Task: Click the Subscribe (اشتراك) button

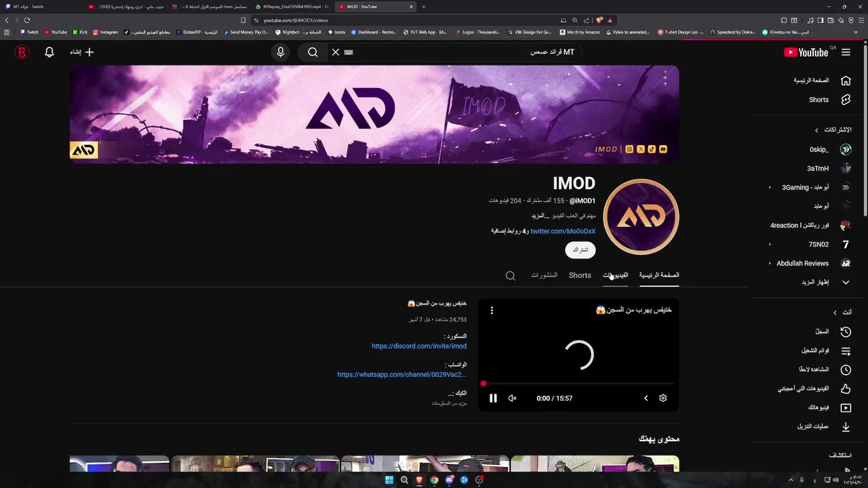Action: click(x=580, y=250)
